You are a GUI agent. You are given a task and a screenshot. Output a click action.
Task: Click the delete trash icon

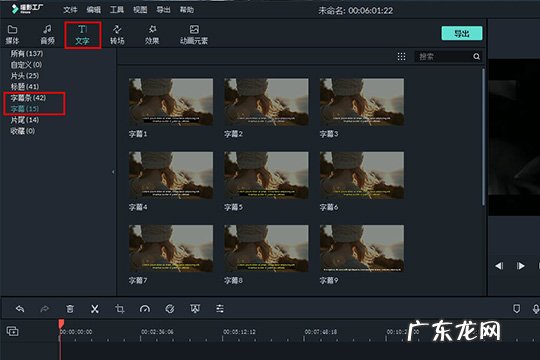click(x=70, y=309)
